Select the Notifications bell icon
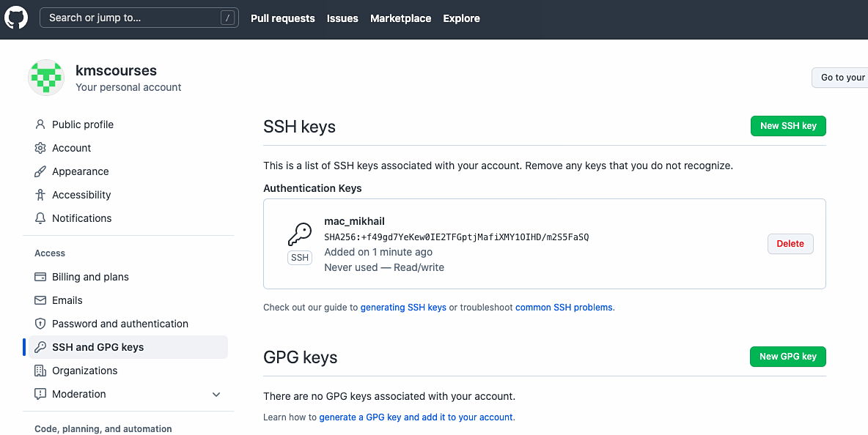This screenshot has width=868, height=435. click(40, 218)
